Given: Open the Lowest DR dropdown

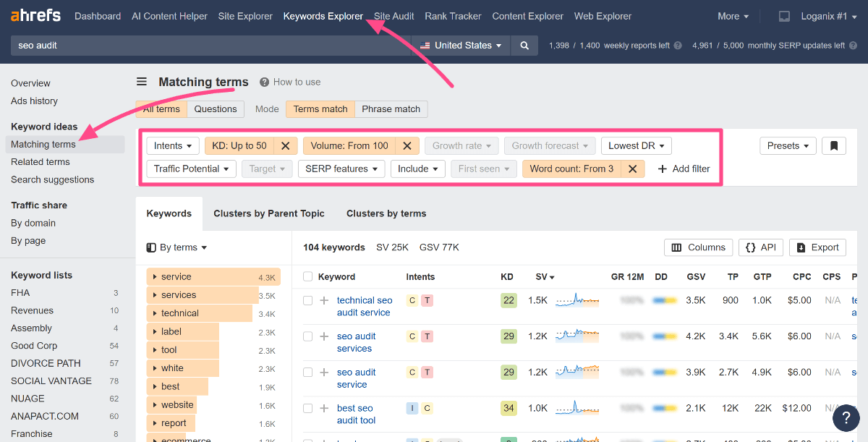Looking at the screenshot, I should pyautogui.click(x=637, y=145).
